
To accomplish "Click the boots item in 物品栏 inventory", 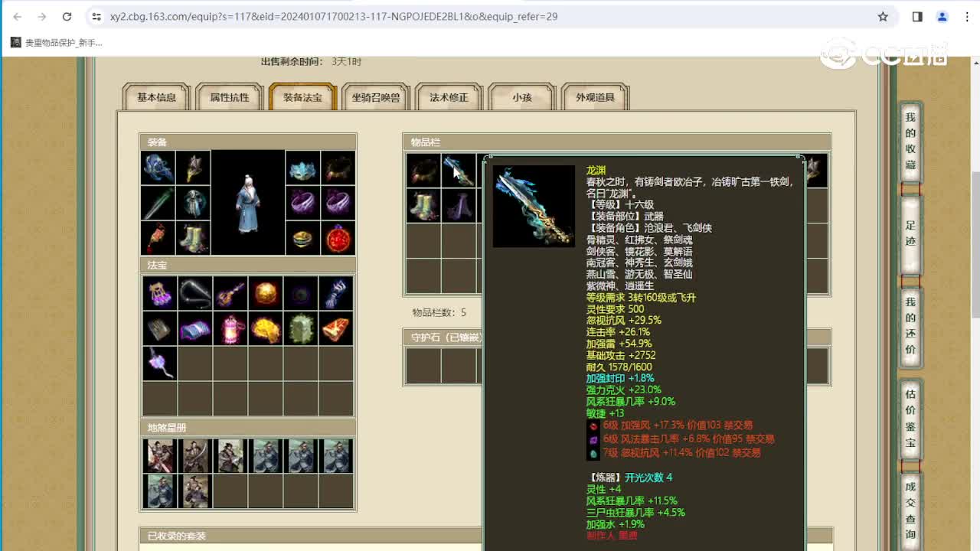I will pyautogui.click(x=423, y=206).
